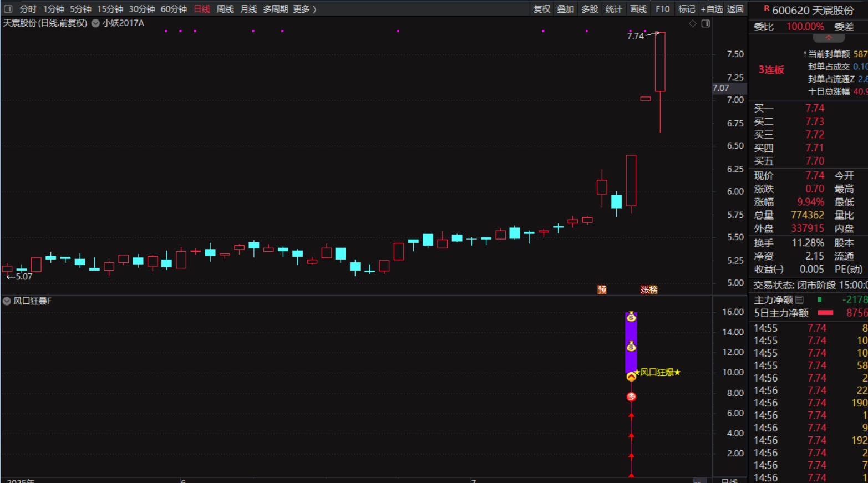This screenshot has width=868, height=483.
Task: Click the red R margin-trading icon beside the stock code
Action: [x=767, y=9]
